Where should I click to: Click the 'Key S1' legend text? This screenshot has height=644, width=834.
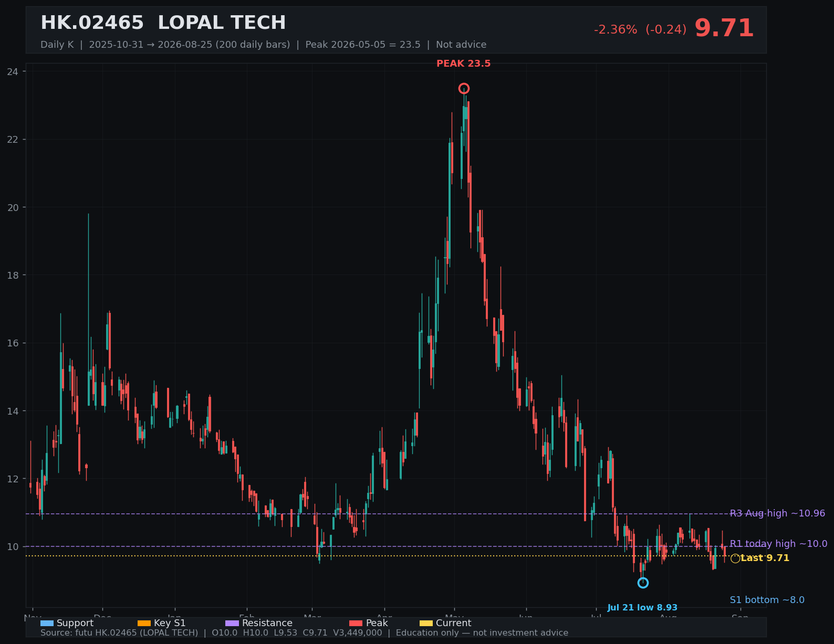click(x=170, y=623)
